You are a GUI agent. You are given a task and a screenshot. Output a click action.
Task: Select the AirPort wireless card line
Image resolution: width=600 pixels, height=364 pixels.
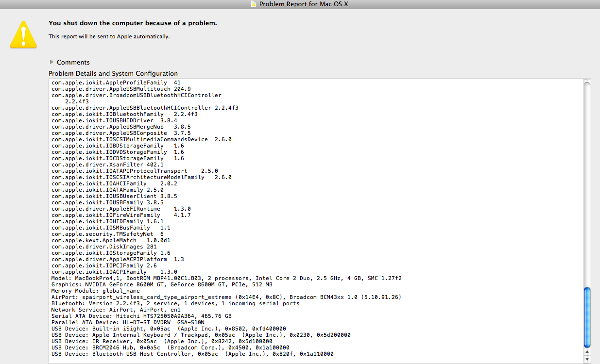coord(226,297)
